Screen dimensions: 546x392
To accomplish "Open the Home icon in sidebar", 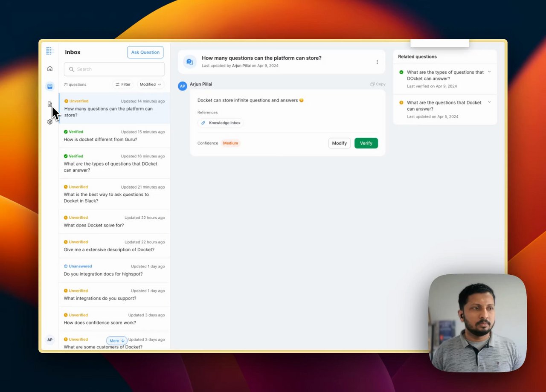I will click(50, 69).
